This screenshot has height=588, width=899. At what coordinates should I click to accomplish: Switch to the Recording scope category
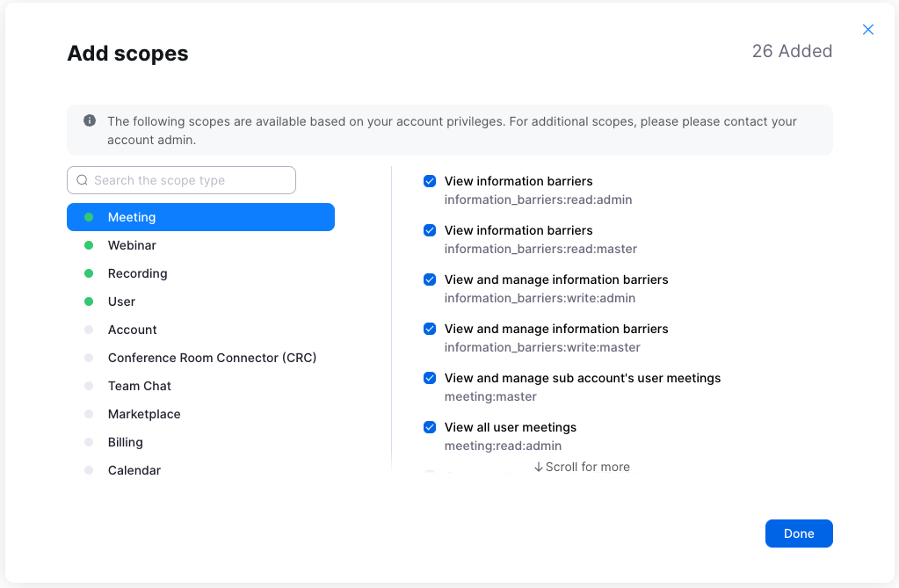137,273
